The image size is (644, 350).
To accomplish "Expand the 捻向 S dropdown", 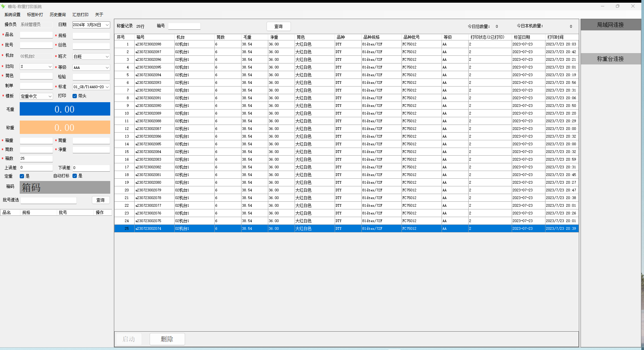I will coord(50,67).
